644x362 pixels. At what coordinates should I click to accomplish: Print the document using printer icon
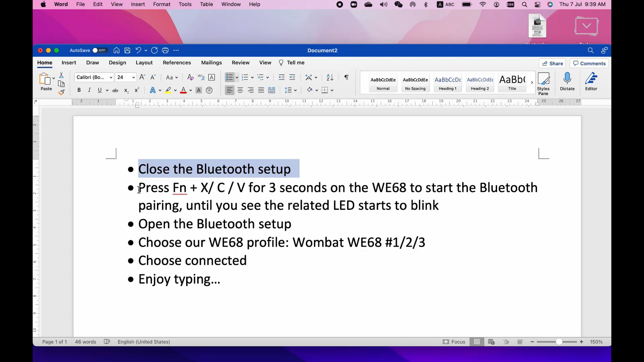pos(165,50)
